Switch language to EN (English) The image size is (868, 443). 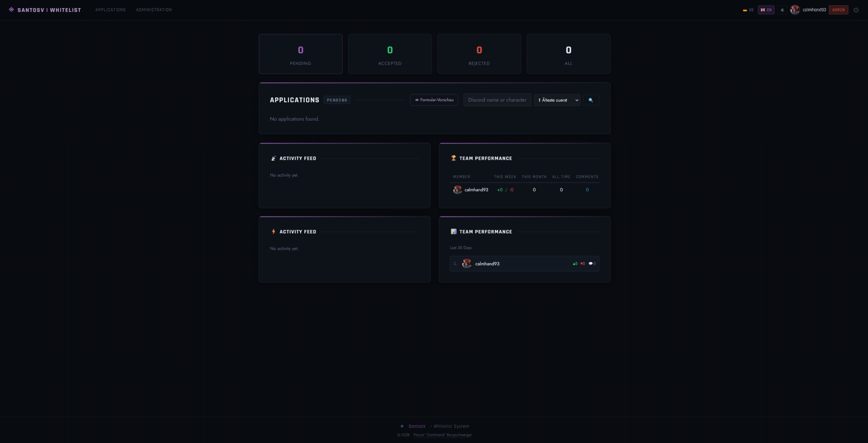coord(766,10)
